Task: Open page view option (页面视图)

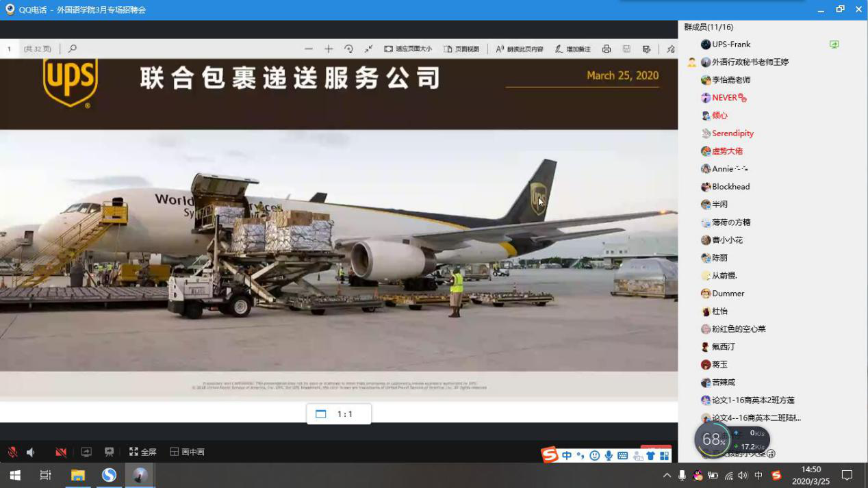Action: click(x=461, y=49)
